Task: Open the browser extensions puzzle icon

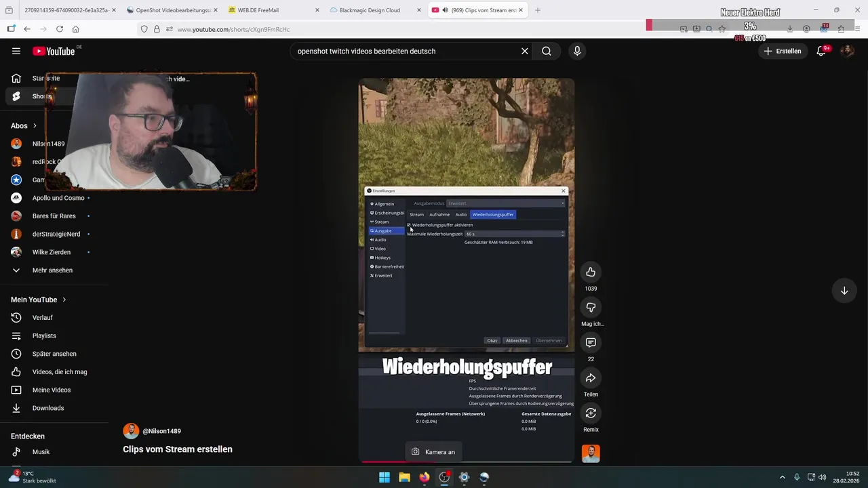Action: pos(841,29)
